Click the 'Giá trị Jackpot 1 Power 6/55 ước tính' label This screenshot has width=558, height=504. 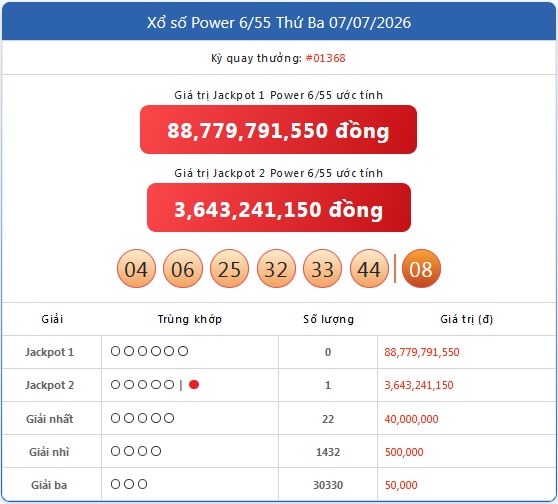coord(278,95)
